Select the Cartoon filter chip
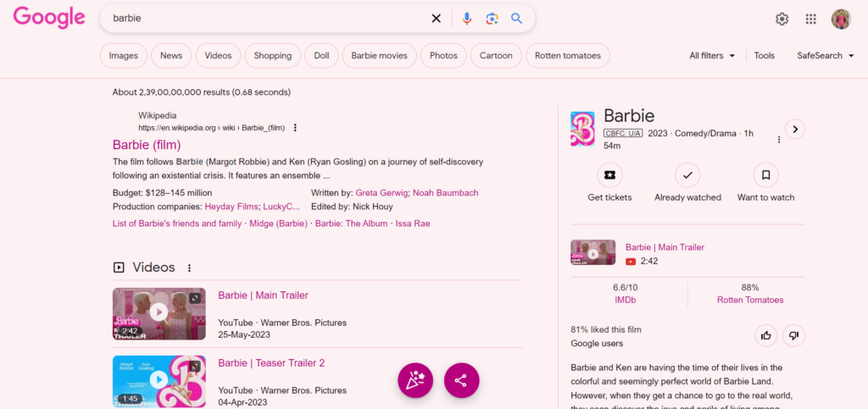 pos(496,56)
